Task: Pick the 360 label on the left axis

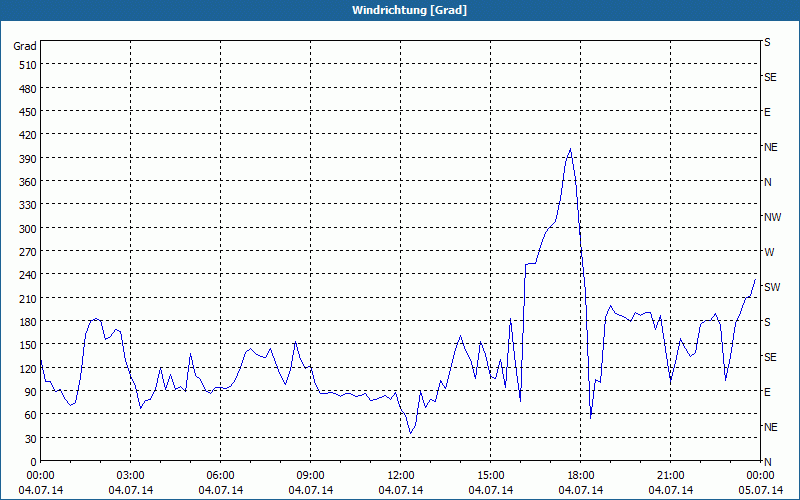Action: (x=28, y=182)
